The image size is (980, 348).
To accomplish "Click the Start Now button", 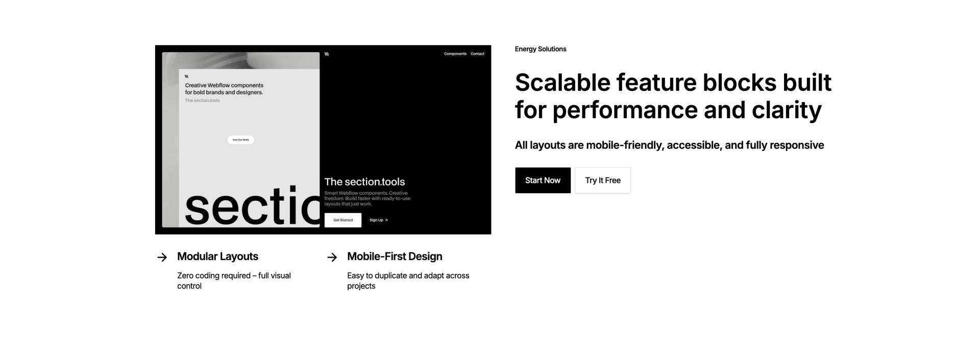I will (x=543, y=180).
